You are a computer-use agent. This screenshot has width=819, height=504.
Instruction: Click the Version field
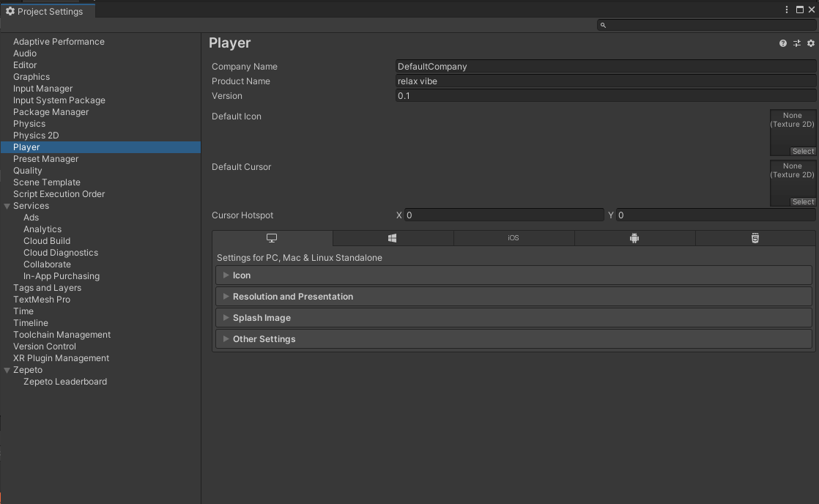tap(605, 95)
